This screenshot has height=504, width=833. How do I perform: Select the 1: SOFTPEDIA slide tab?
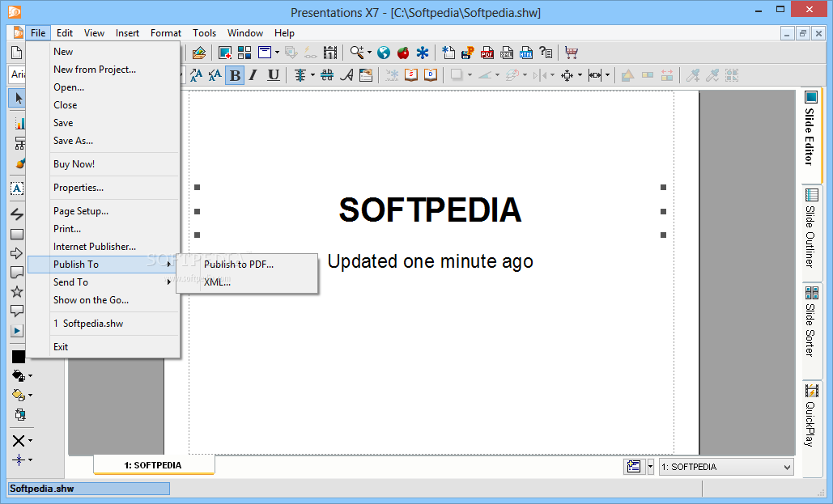coord(154,465)
